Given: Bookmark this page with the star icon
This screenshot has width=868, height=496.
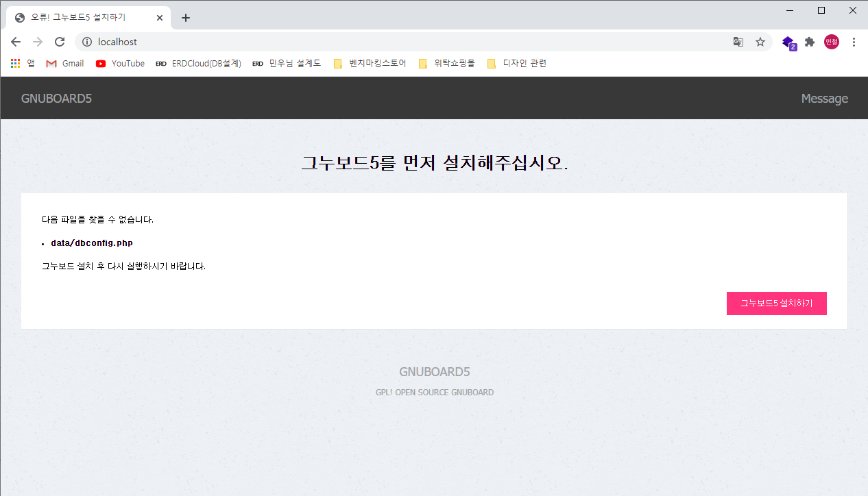Looking at the screenshot, I should pos(760,42).
